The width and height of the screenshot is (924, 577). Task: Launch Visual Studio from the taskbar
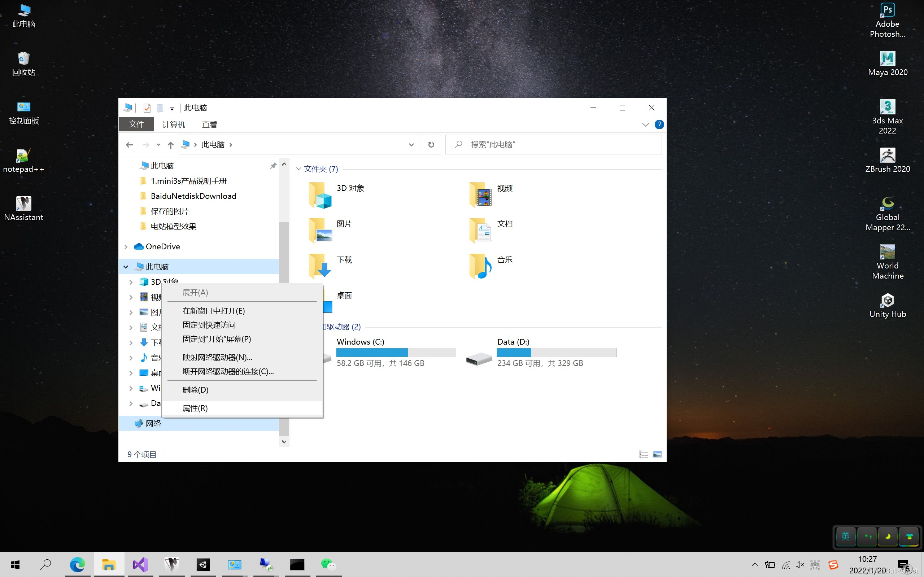[x=140, y=564]
